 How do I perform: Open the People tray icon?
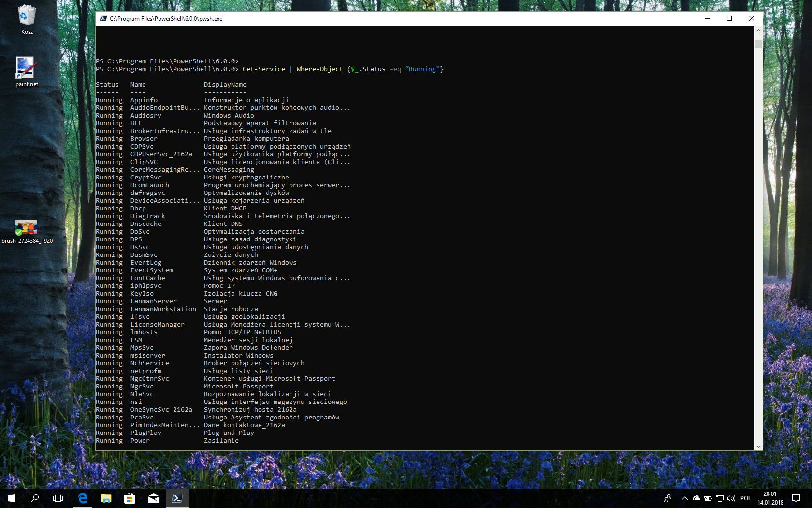[x=667, y=498]
